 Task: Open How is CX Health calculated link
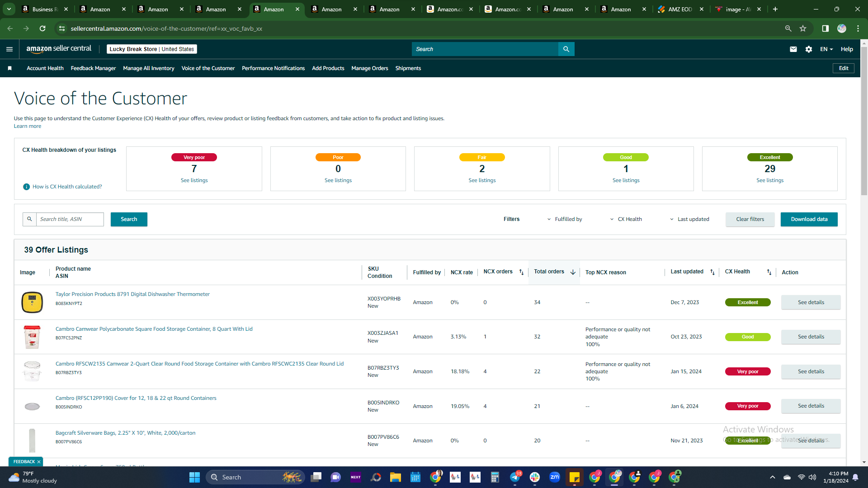67,187
